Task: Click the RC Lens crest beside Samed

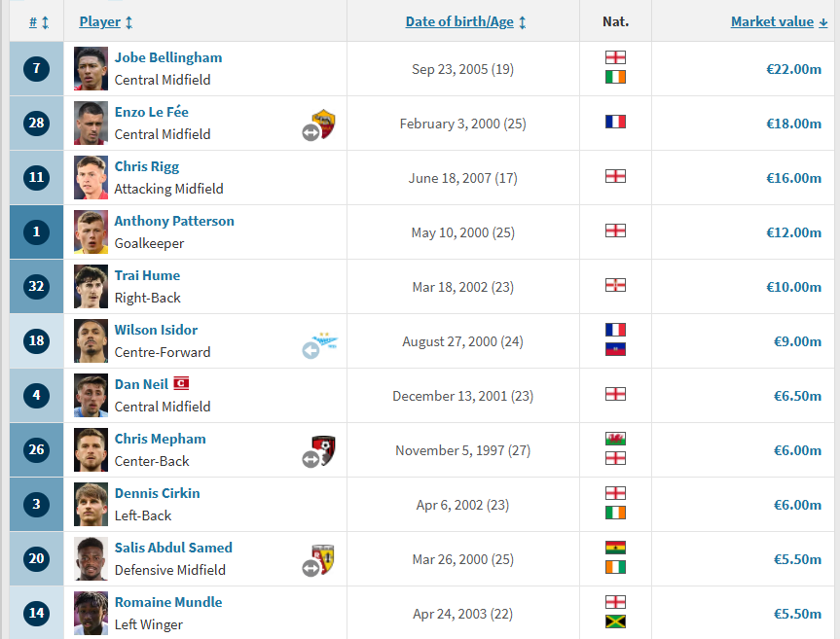Action: [x=323, y=559]
